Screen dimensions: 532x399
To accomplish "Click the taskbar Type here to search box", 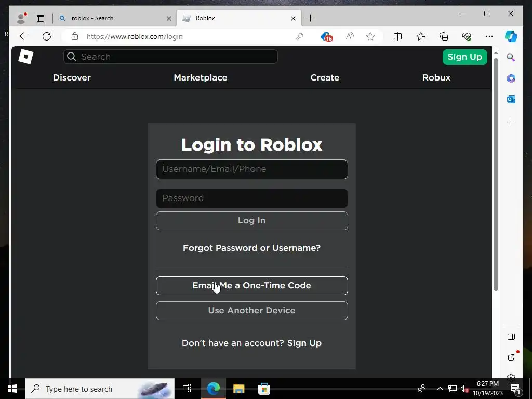I will click(100, 389).
